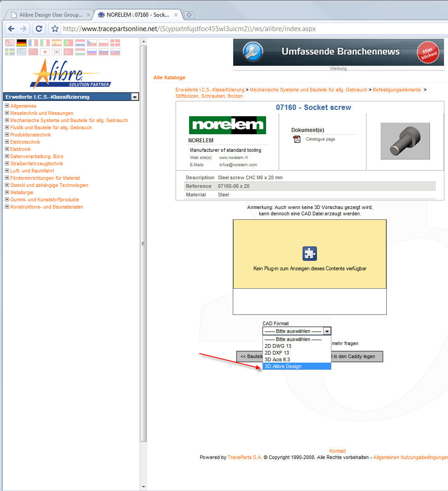The image size is (448, 491).
Task: Choose the French flag language icon
Action: tap(33, 43)
